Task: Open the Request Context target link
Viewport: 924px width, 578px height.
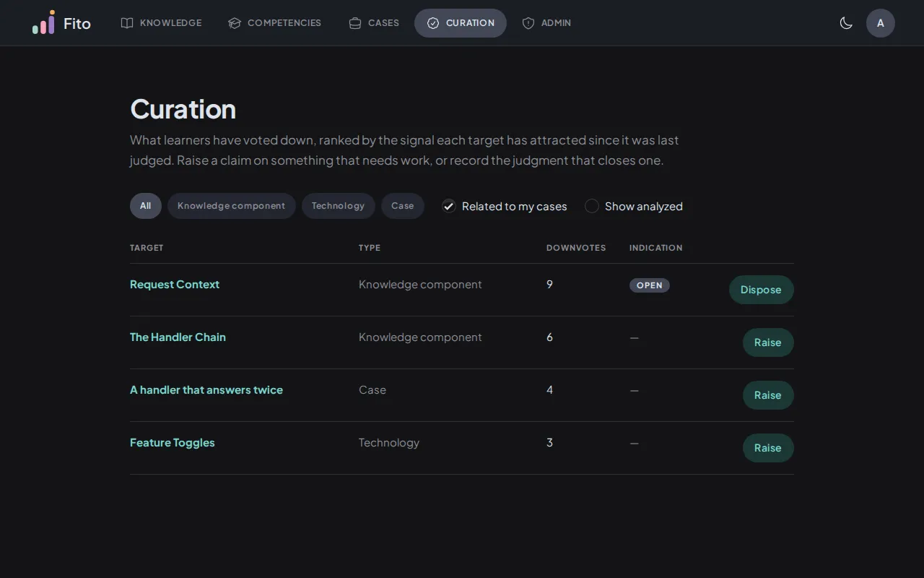Action: point(175,285)
